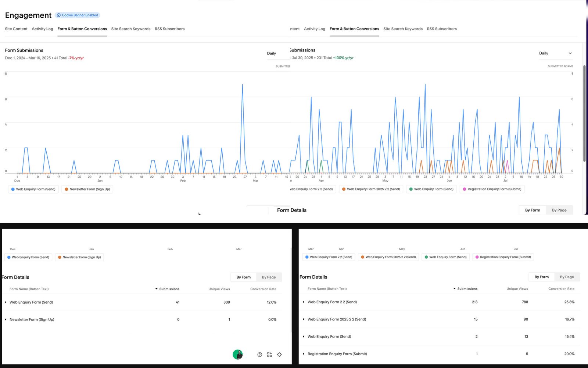Toggle Registration Enquiry Form (Submit) chip above 213-submission table

503,257
